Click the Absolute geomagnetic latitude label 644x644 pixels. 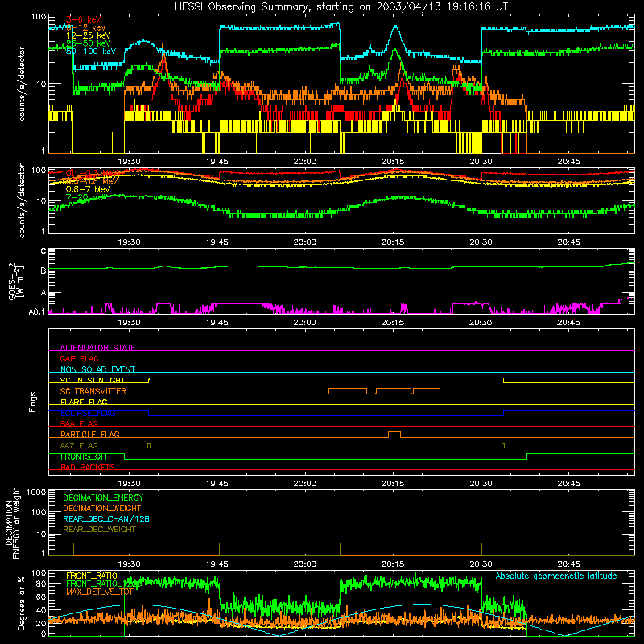point(556,576)
